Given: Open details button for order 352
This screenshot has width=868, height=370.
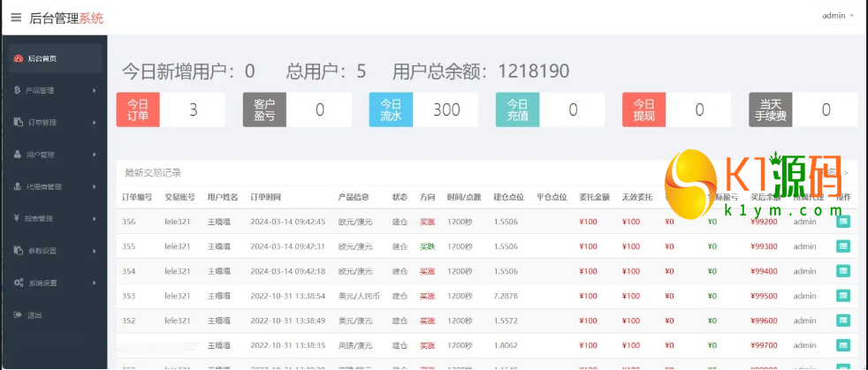Looking at the screenshot, I should 843,321.
